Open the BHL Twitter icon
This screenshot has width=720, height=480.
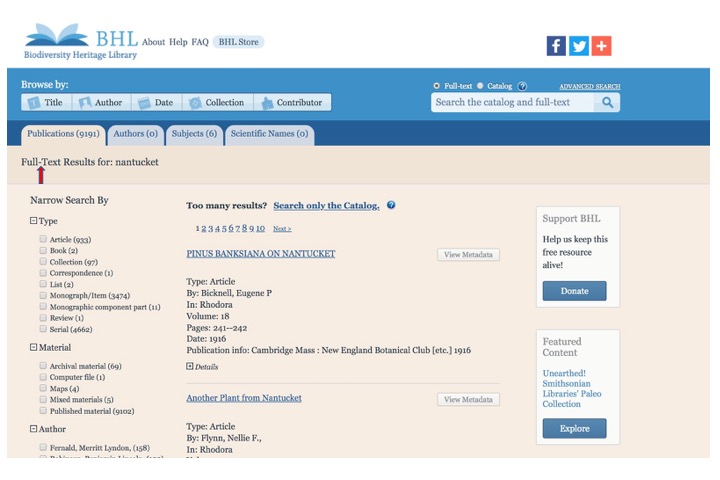click(579, 46)
